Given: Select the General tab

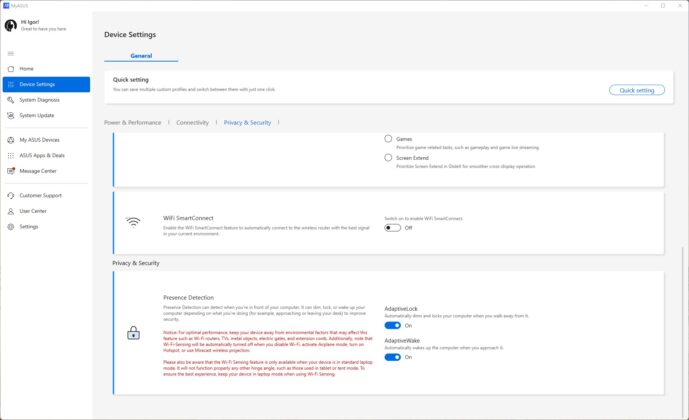Looking at the screenshot, I should point(141,56).
